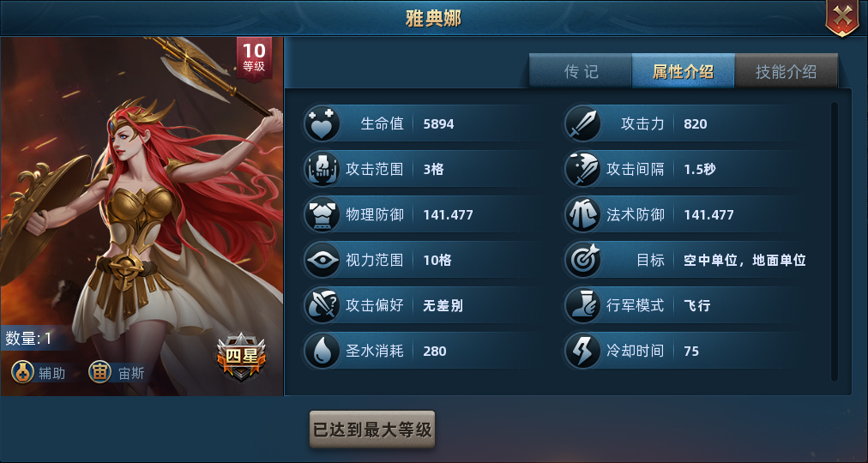Click the 辅助 role badge
868x463 pixels.
click(39, 373)
